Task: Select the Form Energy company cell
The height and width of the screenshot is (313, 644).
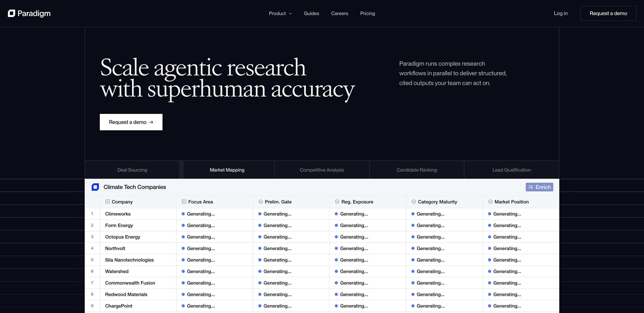Action: click(138, 225)
